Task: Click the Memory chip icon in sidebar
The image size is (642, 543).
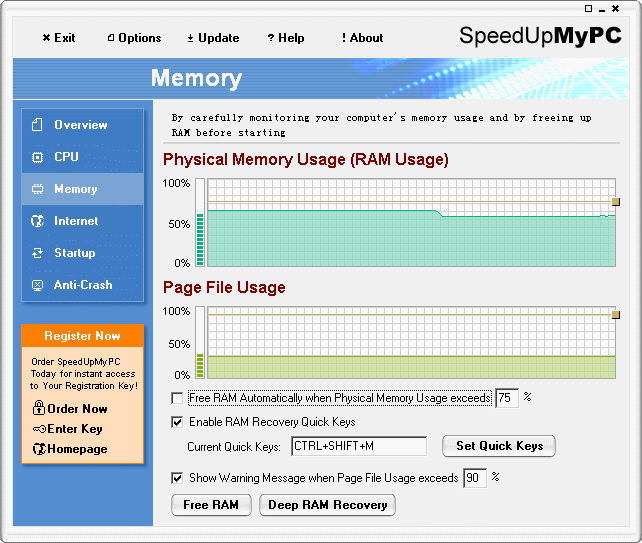Action: [37, 189]
